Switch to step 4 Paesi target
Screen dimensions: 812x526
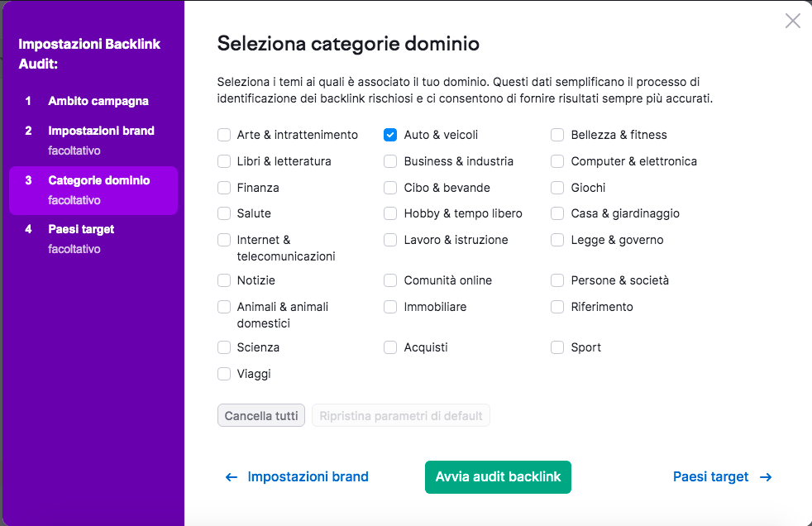pos(81,229)
